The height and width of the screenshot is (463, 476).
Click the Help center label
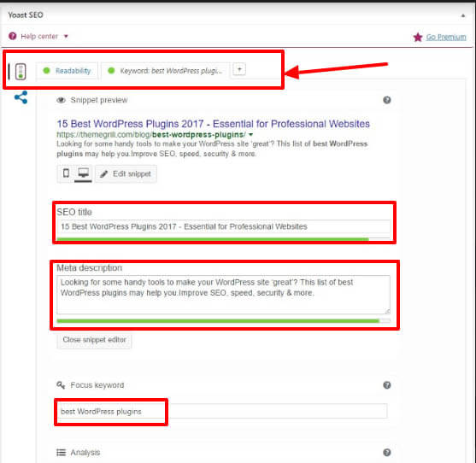[39, 37]
